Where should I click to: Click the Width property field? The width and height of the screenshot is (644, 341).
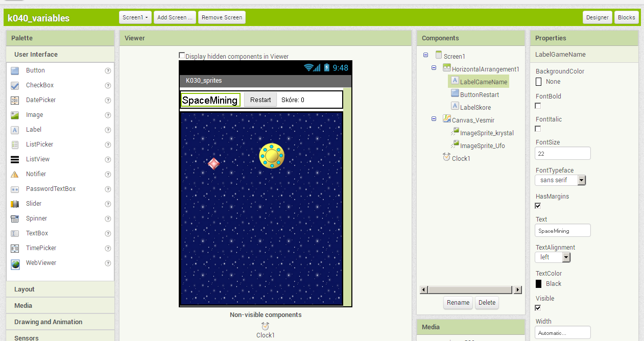click(x=563, y=332)
